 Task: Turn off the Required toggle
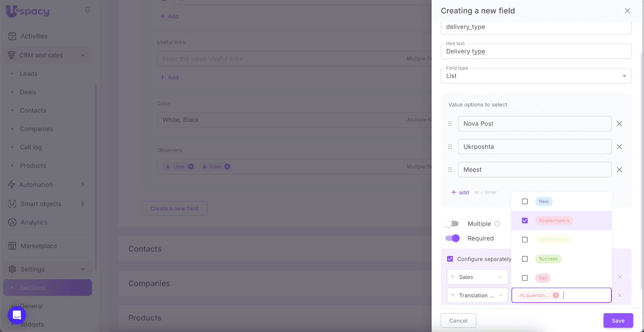tap(452, 238)
